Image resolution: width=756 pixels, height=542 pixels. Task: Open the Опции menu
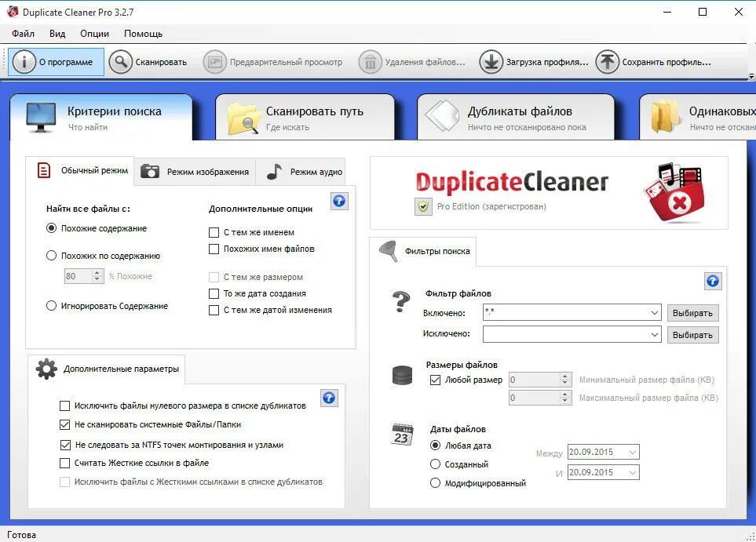click(94, 34)
